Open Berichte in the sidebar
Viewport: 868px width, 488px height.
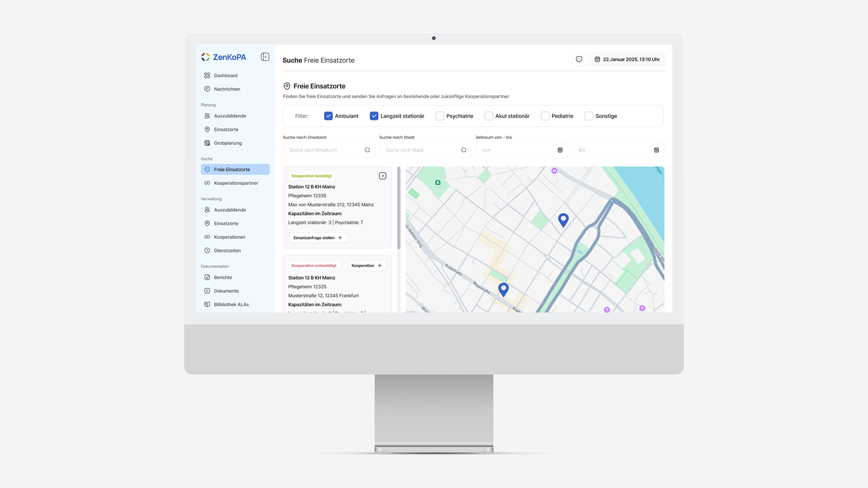pos(235,277)
